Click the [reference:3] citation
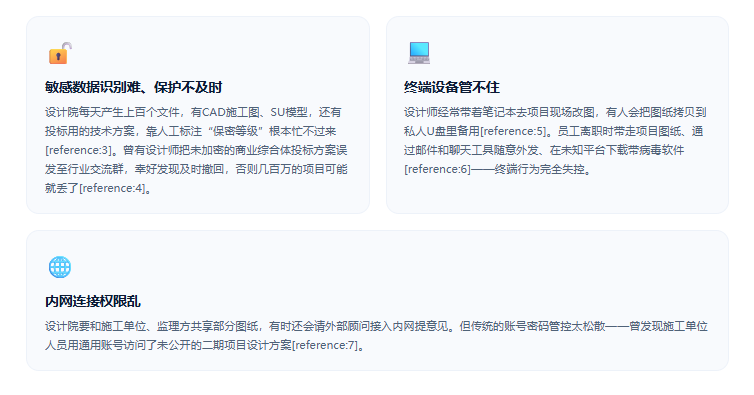 click(78, 150)
